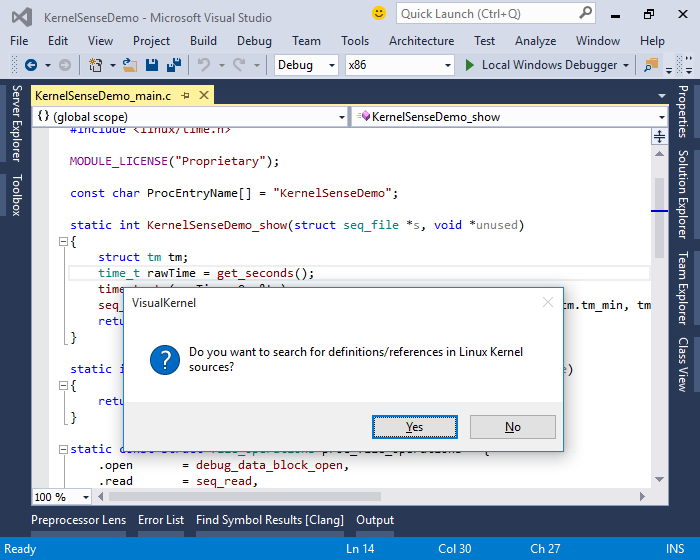Screen dimensions: 700x560
Task: Open the Analyze menu
Action: tap(535, 41)
